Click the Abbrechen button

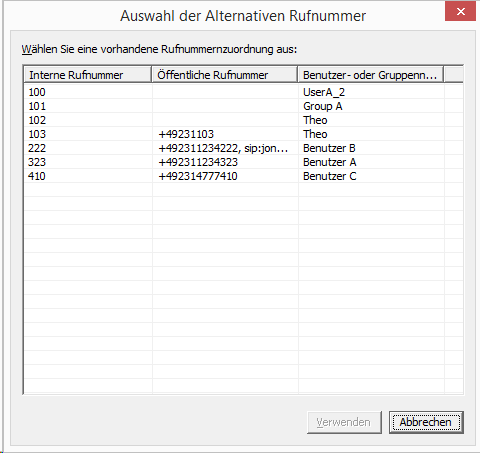pyautogui.click(x=426, y=422)
